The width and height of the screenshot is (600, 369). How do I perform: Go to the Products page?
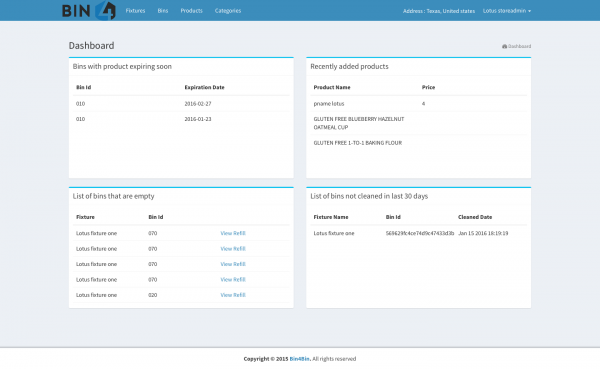tap(191, 11)
